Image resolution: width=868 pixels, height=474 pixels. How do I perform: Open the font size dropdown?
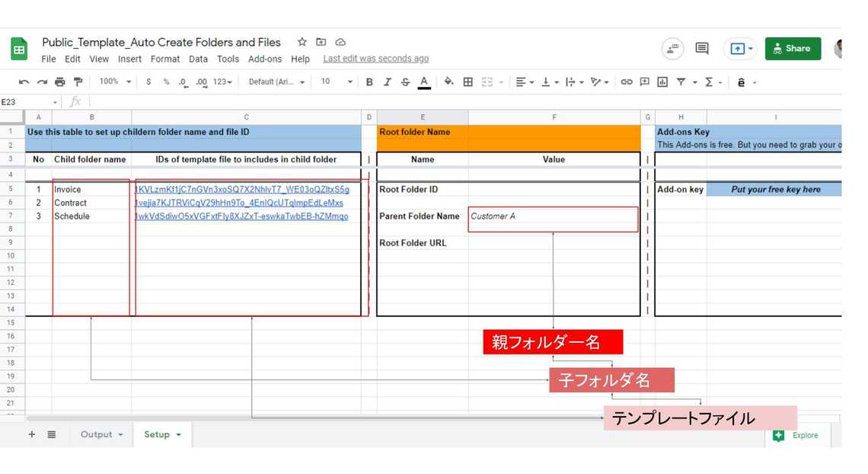coord(336,82)
